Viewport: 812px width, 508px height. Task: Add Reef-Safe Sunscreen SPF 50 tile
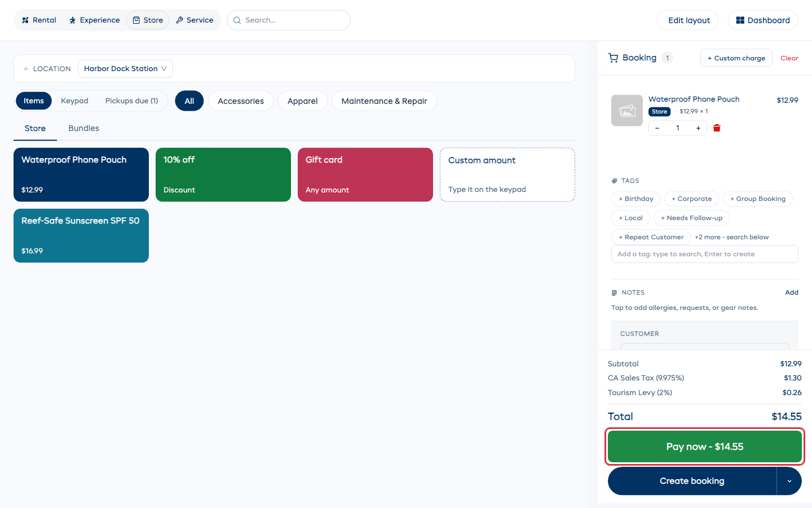[81, 236]
